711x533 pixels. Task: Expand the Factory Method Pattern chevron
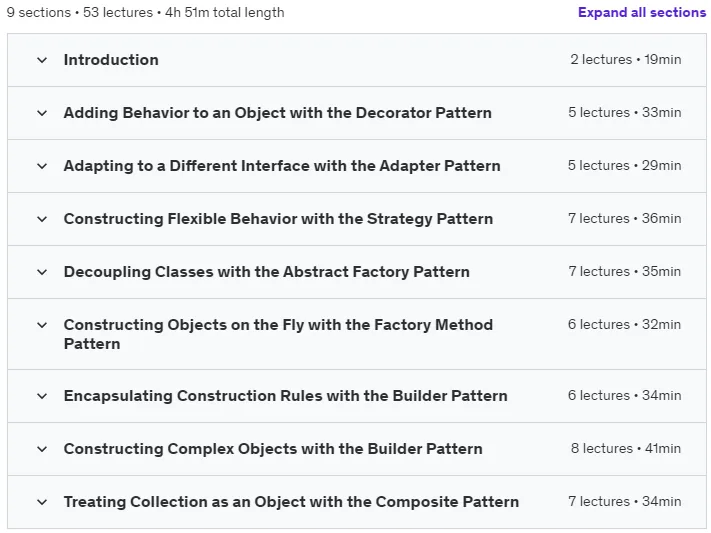(42, 325)
